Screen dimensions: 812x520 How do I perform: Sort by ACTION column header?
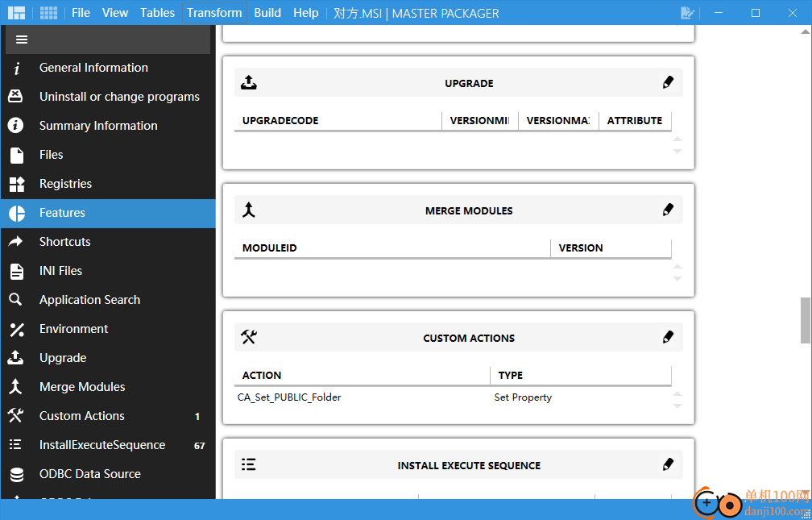[x=362, y=376]
